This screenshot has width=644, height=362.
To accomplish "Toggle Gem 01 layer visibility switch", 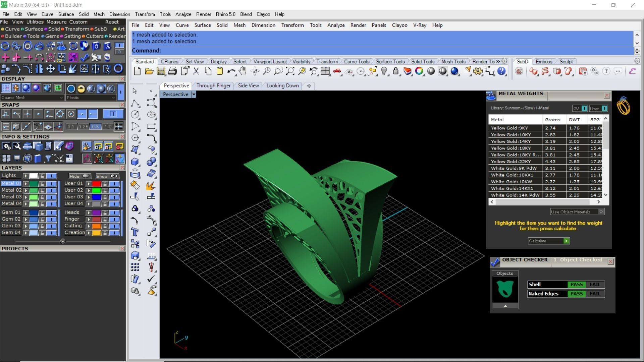I will coord(51,213).
